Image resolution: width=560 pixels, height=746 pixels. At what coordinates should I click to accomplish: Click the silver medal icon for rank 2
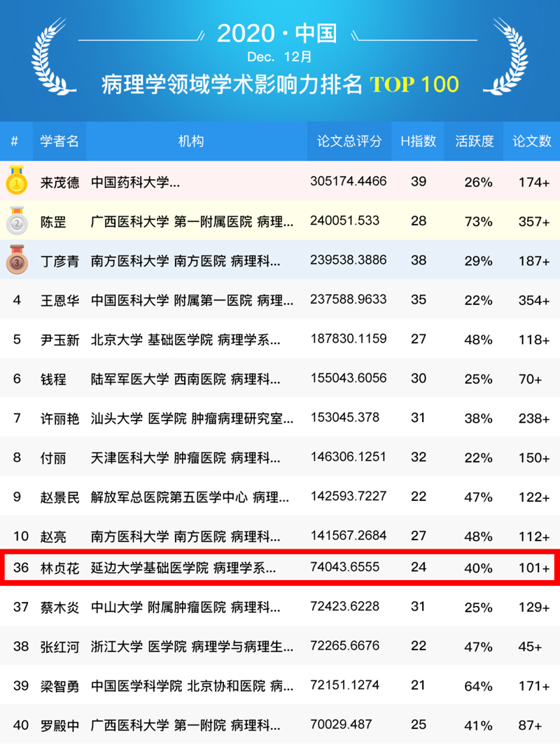17,220
